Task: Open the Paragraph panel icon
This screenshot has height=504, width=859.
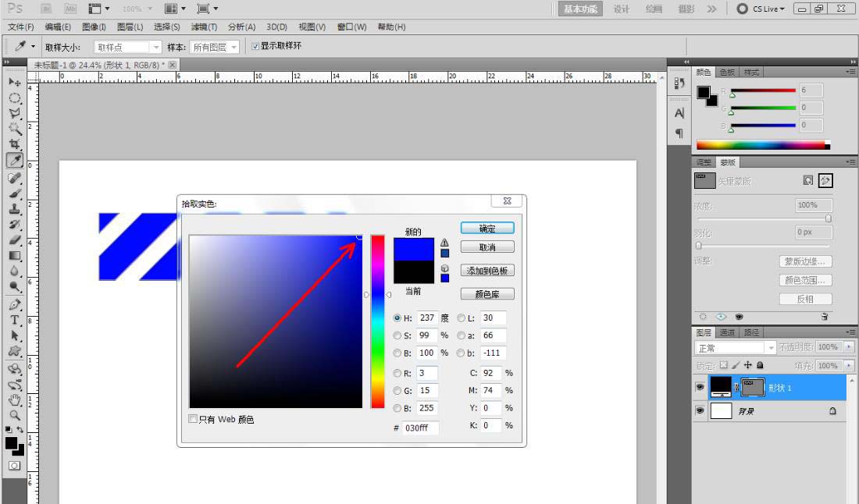Action: pyautogui.click(x=679, y=133)
